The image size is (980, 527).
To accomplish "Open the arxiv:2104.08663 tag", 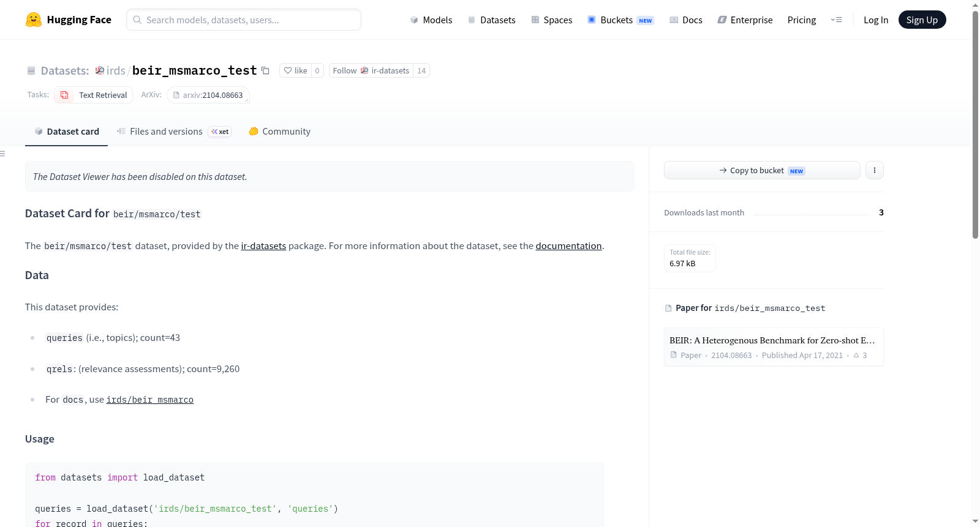I will coord(208,95).
